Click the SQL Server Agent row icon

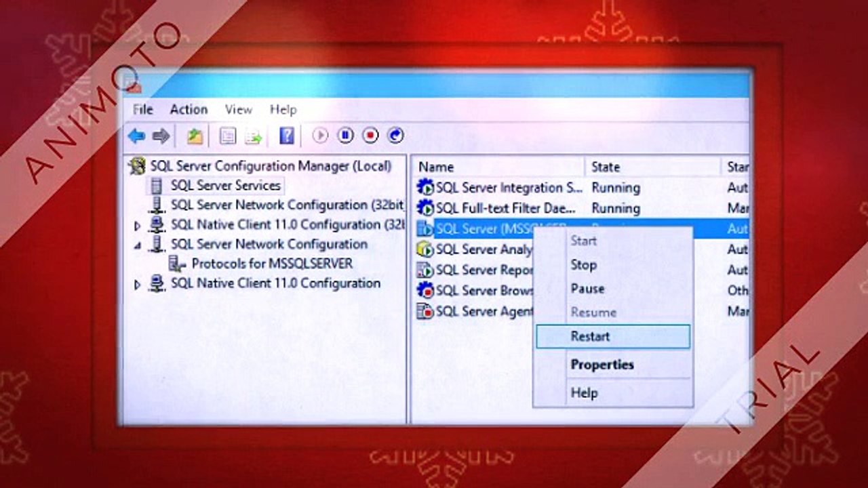pyautogui.click(x=425, y=311)
